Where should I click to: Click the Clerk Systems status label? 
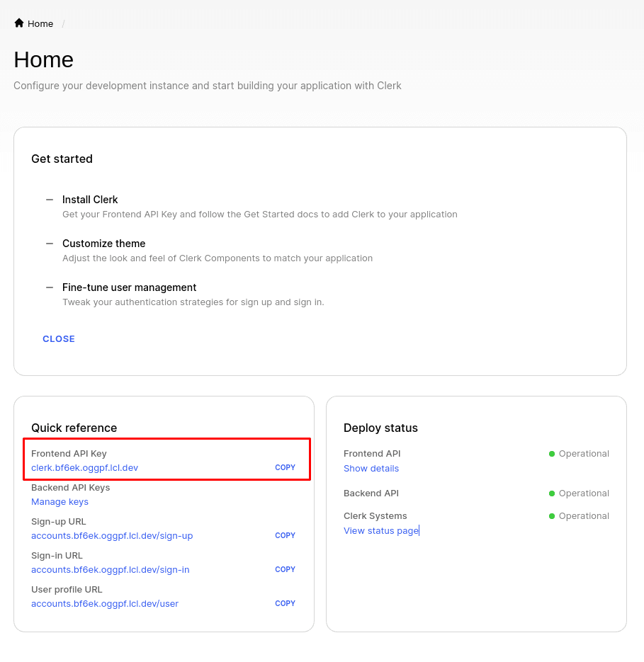click(x=375, y=516)
